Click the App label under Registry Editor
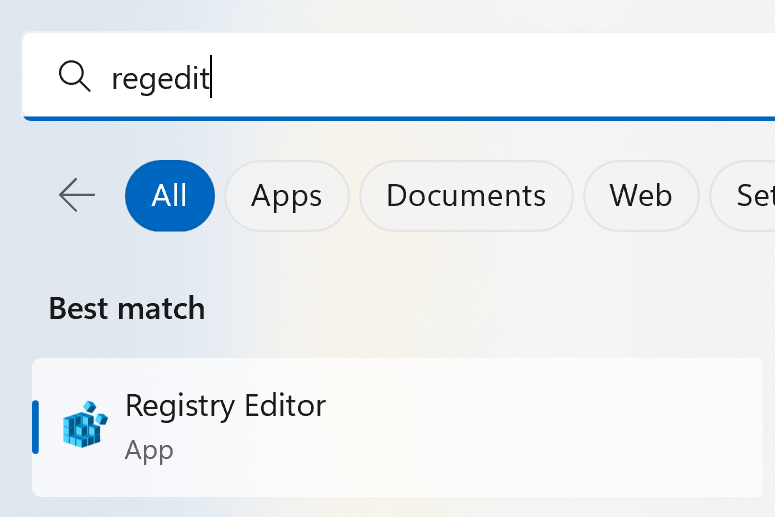The height and width of the screenshot is (517, 775). pyautogui.click(x=149, y=450)
